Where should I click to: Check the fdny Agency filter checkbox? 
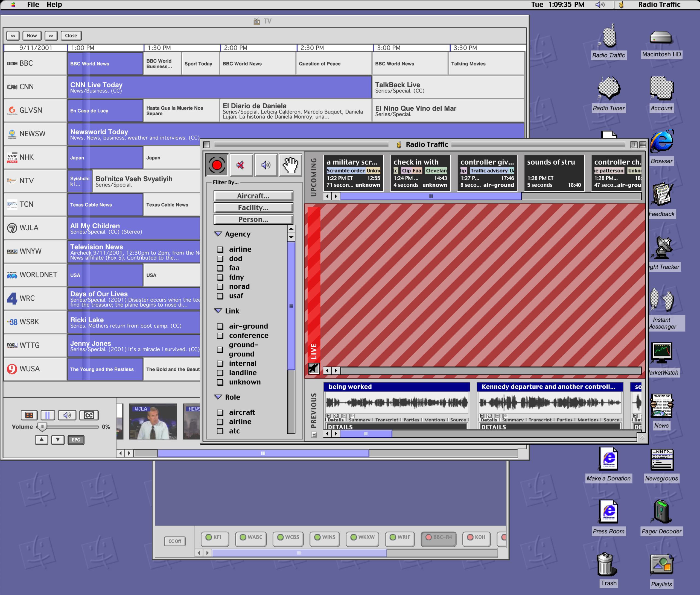pos(220,277)
